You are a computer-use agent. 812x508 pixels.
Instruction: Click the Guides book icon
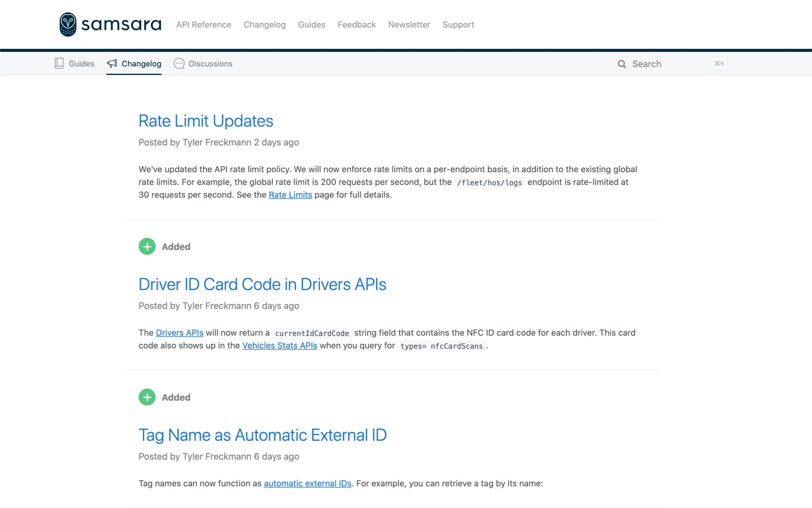point(59,63)
